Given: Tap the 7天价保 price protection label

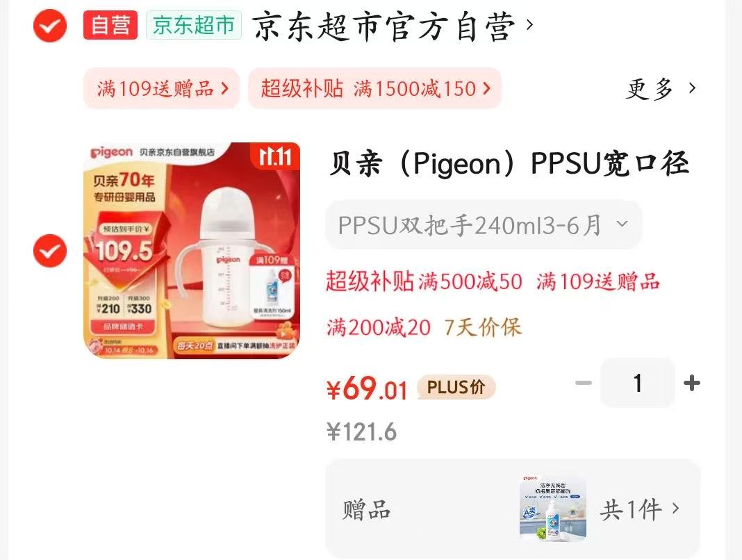Looking at the screenshot, I should coord(483,327).
